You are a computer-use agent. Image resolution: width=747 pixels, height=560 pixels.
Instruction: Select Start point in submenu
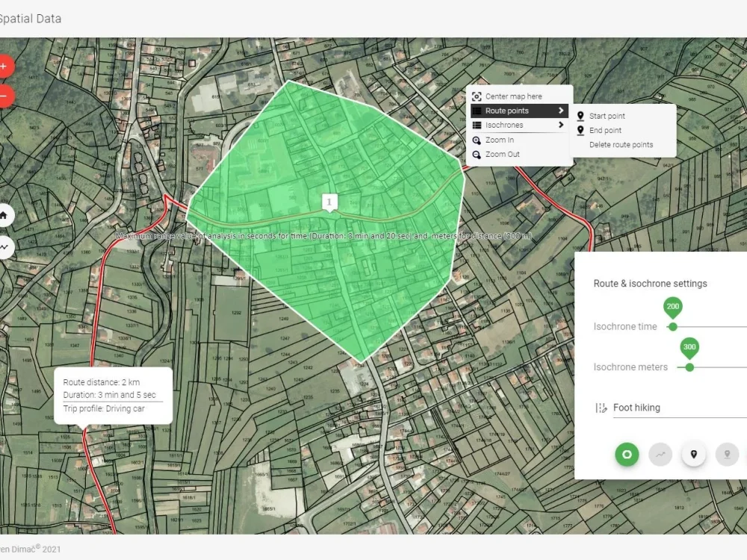click(624, 116)
